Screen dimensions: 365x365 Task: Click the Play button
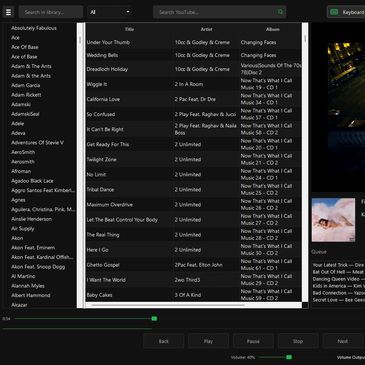(x=208, y=341)
